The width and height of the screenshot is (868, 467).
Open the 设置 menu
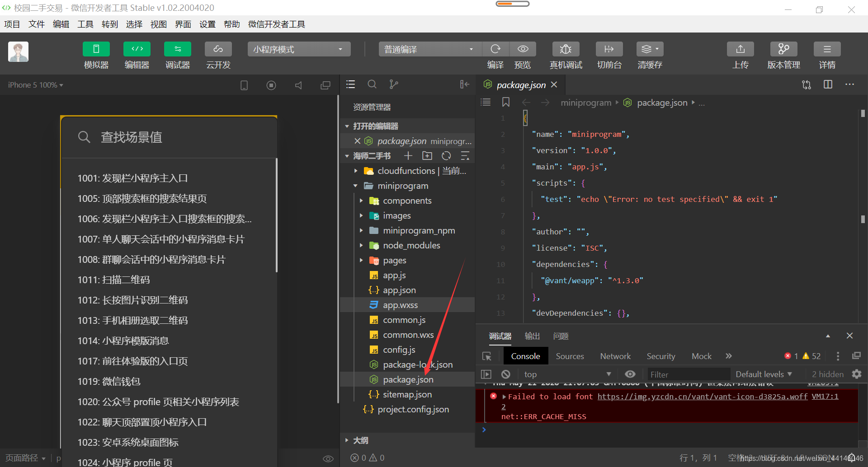coord(208,24)
